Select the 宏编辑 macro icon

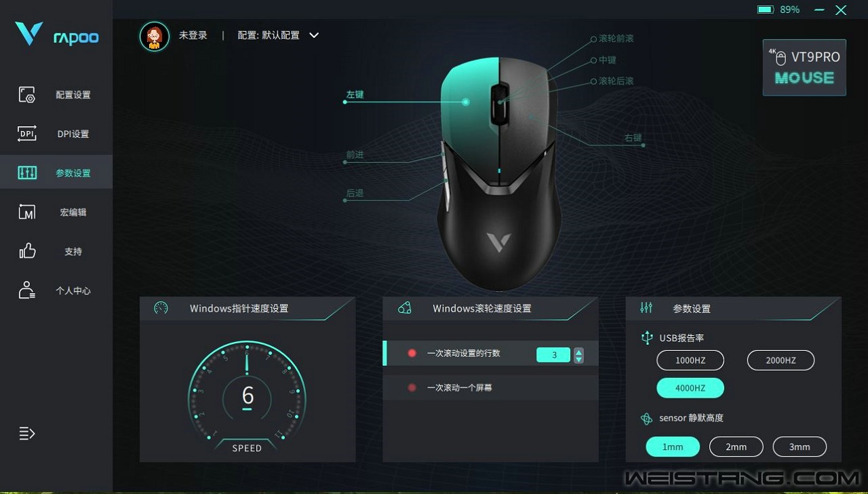27,212
